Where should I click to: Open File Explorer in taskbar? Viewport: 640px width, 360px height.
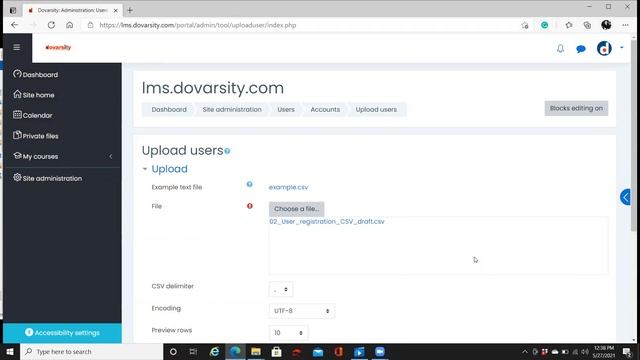pos(256,351)
